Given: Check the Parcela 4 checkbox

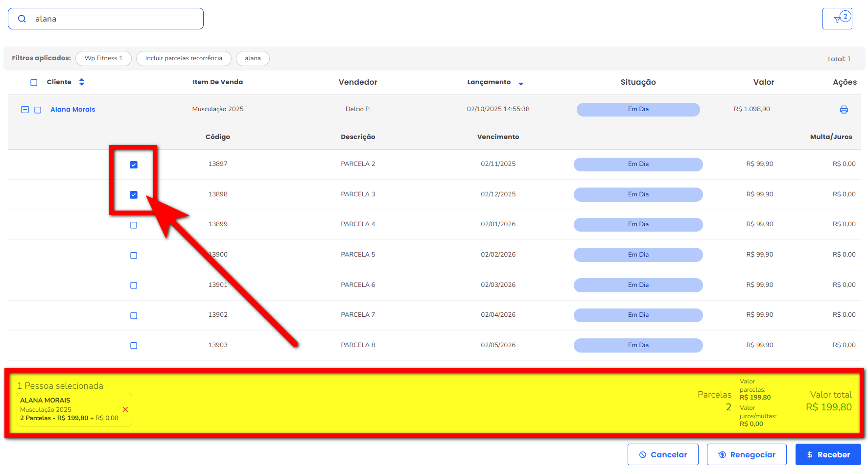Looking at the screenshot, I should pyautogui.click(x=134, y=225).
